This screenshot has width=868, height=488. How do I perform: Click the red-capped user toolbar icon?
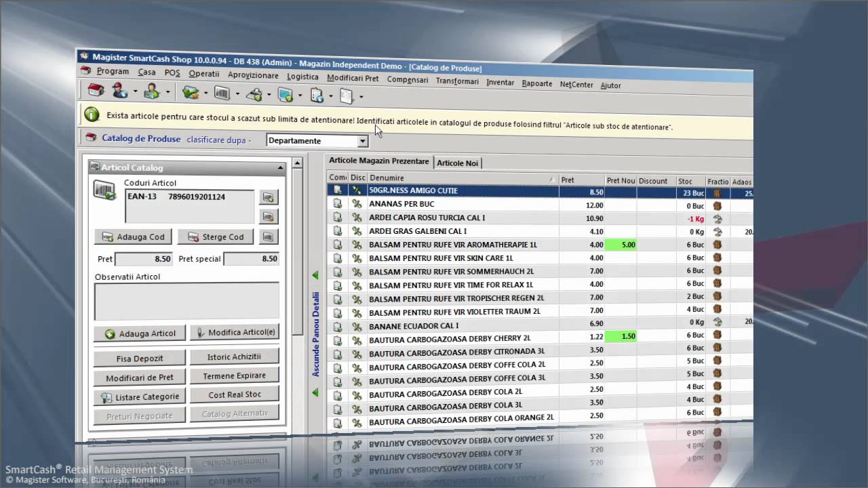[x=120, y=90]
